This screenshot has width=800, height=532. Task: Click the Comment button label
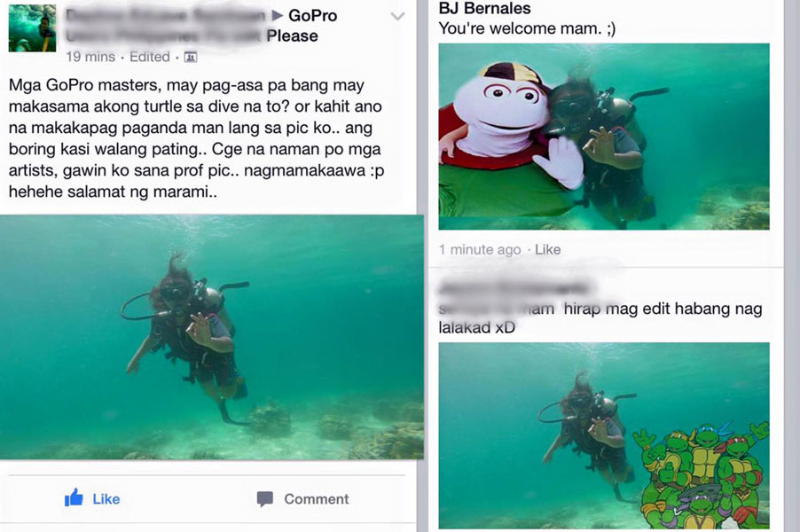pos(317,499)
